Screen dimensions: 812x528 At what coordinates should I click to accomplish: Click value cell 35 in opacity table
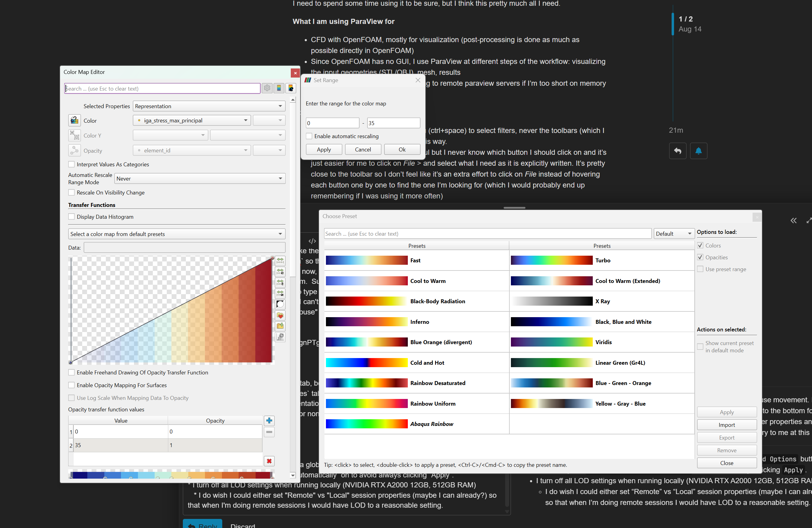coord(121,445)
